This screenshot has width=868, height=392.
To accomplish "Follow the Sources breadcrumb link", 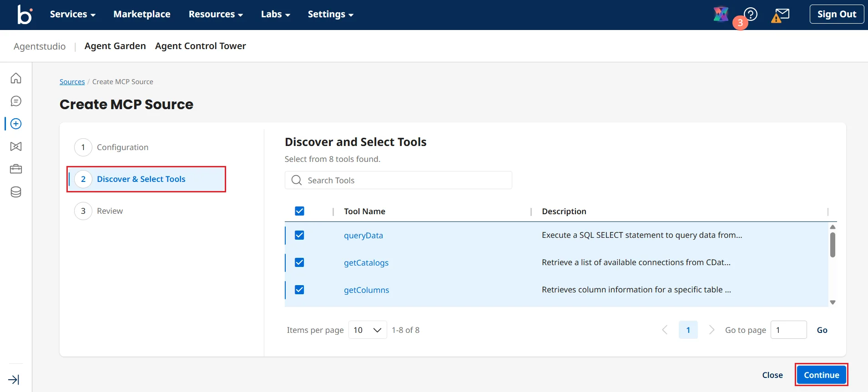I will coord(72,82).
